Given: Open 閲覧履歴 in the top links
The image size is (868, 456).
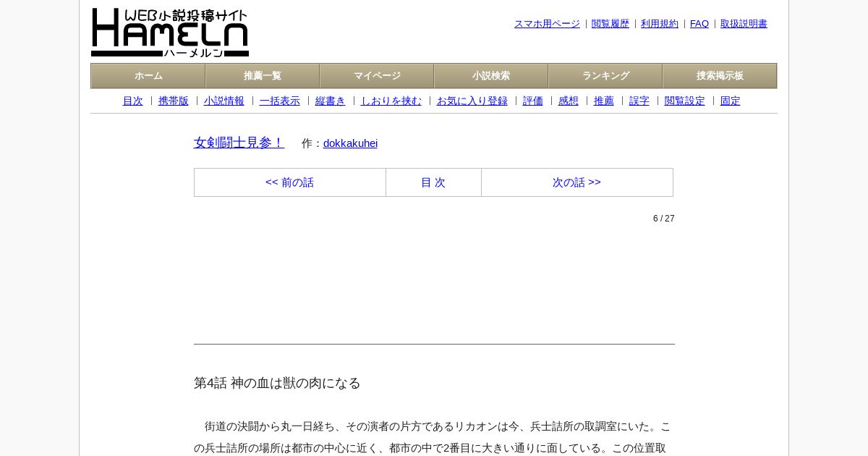Looking at the screenshot, I should tap(610, 24).
